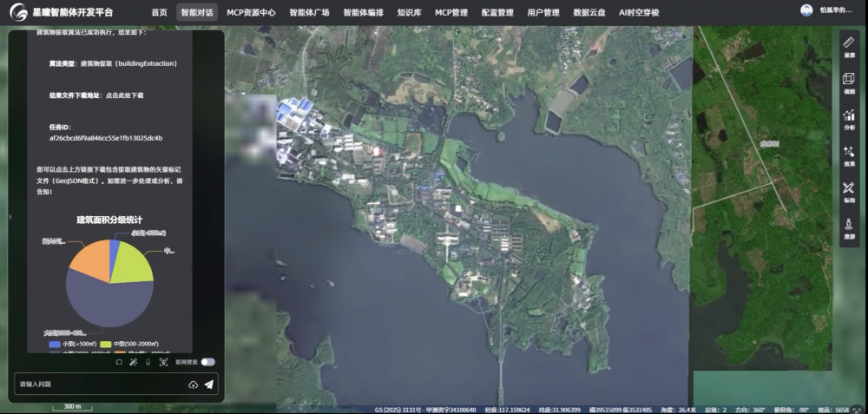This screenshot has height=414, width=868.
Task: Activate the microphone voice input
Action: coord(148,362)
